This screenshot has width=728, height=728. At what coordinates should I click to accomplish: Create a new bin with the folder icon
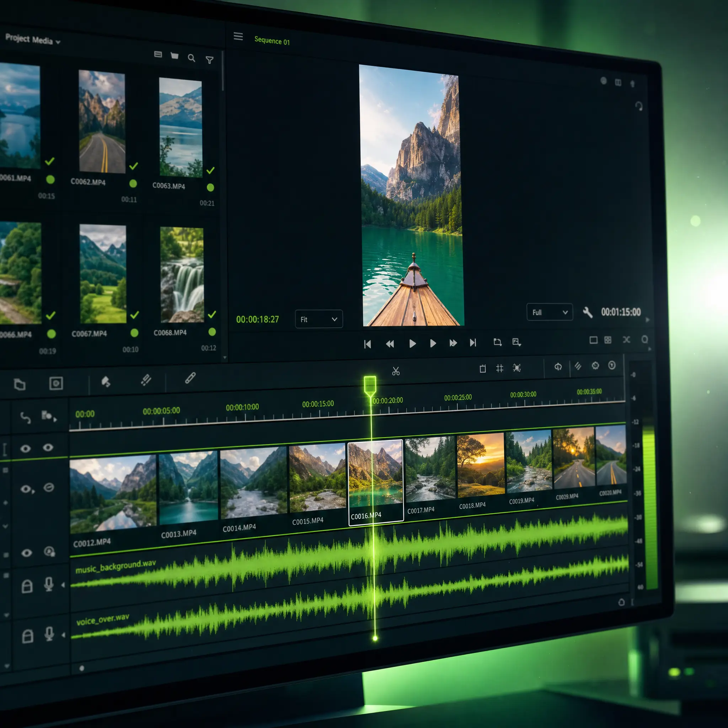point(175,56)
